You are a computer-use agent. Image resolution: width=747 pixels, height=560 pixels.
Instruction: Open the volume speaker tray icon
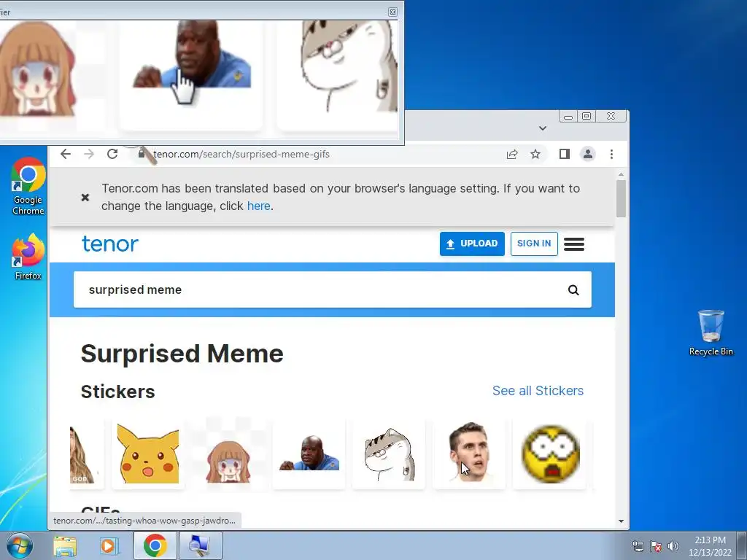coord(673,546)
